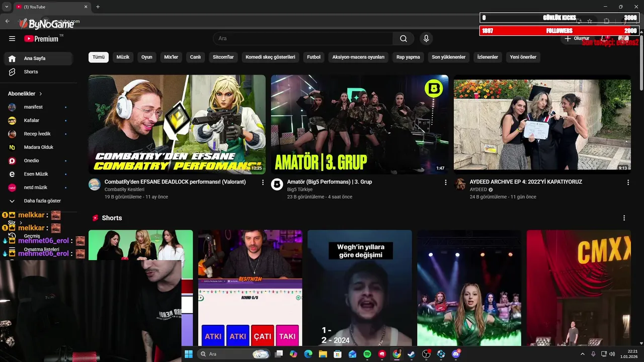Select the Müzik filter chip

point(123,57)
